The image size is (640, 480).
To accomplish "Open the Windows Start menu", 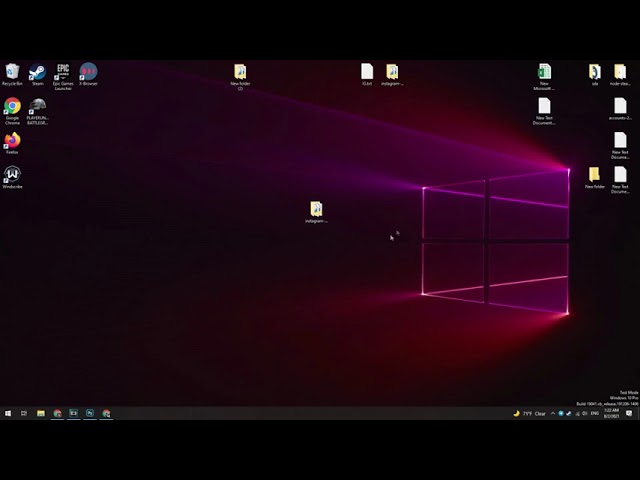I will click(8, 413).
